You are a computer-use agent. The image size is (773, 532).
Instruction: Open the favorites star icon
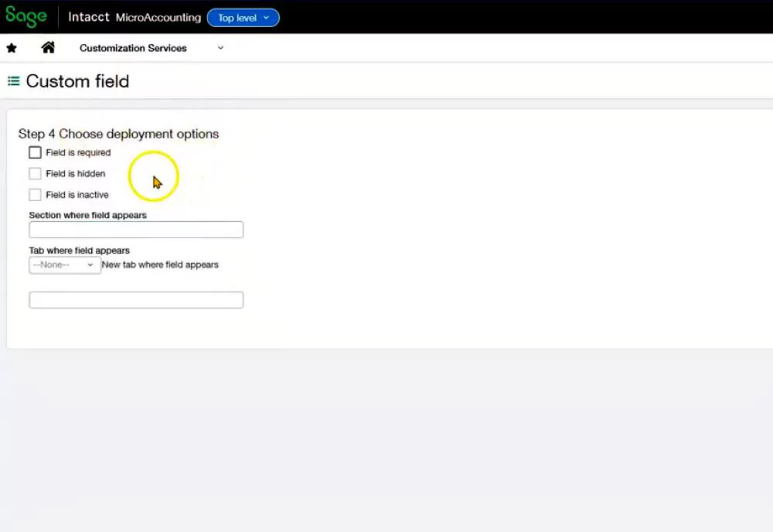pos(12,48)
